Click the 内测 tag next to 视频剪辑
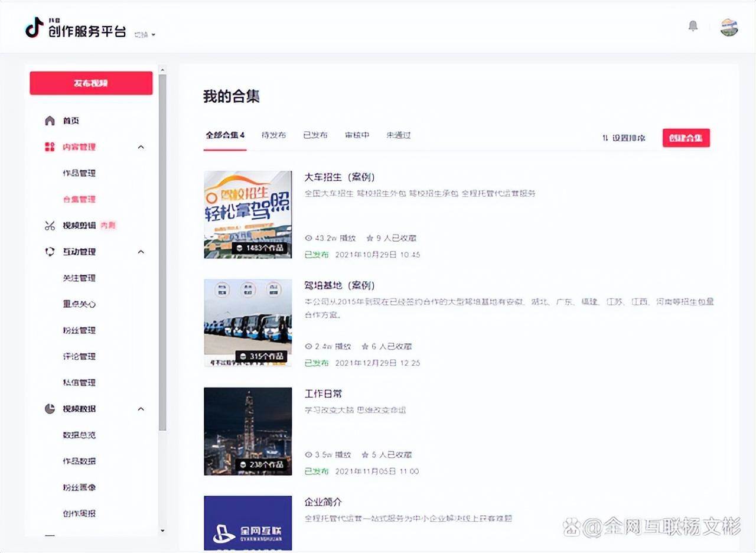The height and width of the screenshot is (553, 756). point(108,225)
